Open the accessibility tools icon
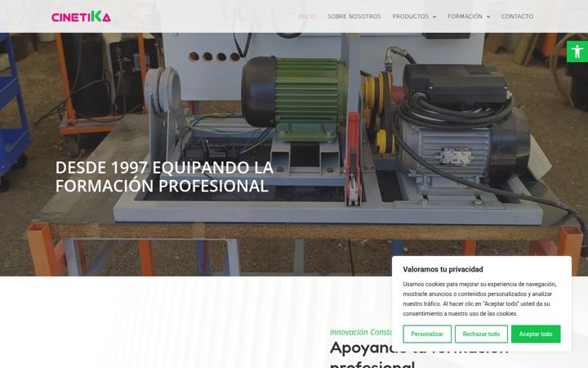 (x=577, y=52)
